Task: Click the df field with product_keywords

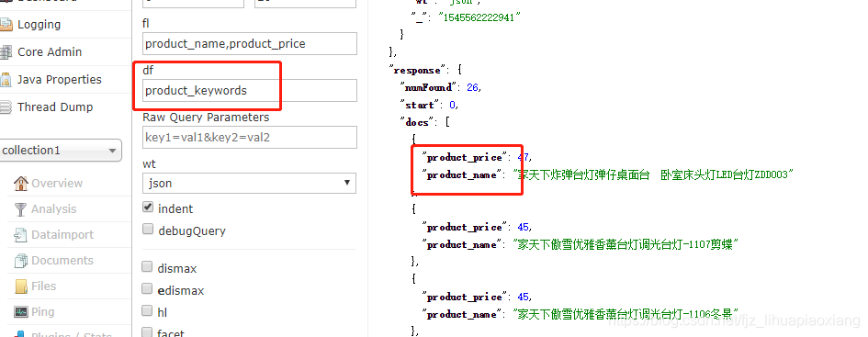Action: 249,91
